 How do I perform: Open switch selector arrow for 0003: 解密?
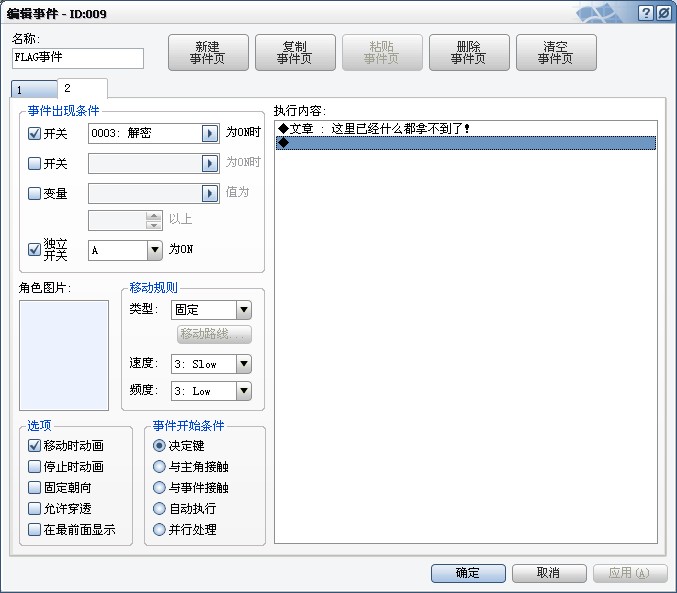click(210, 133)
